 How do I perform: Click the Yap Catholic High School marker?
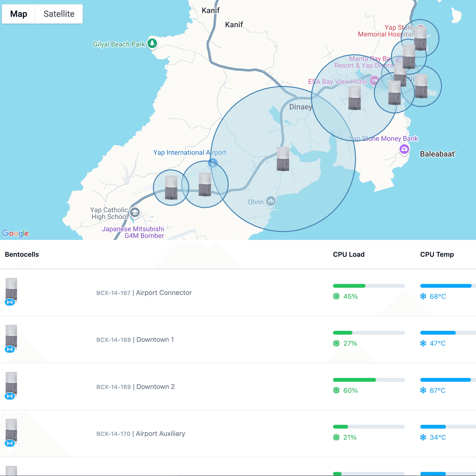pyautogui.click(x=135, y=212)
